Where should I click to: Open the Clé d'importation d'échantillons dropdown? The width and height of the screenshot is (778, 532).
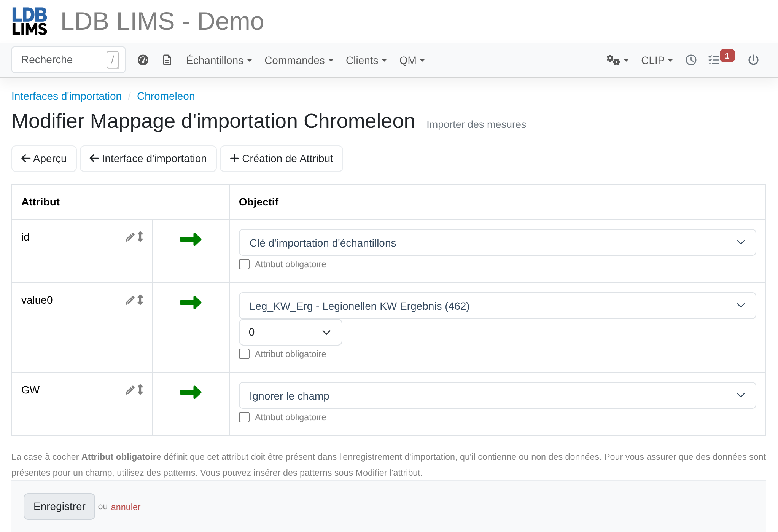497,242
